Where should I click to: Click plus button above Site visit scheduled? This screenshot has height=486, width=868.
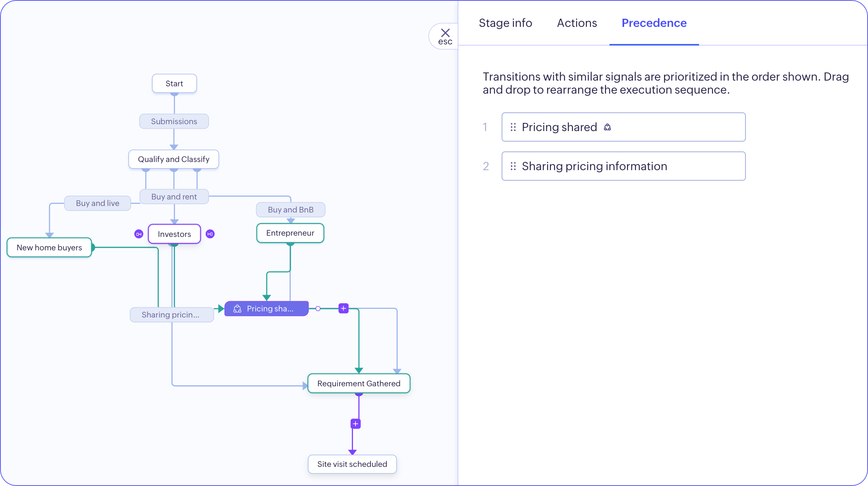(x=355, y=424)
